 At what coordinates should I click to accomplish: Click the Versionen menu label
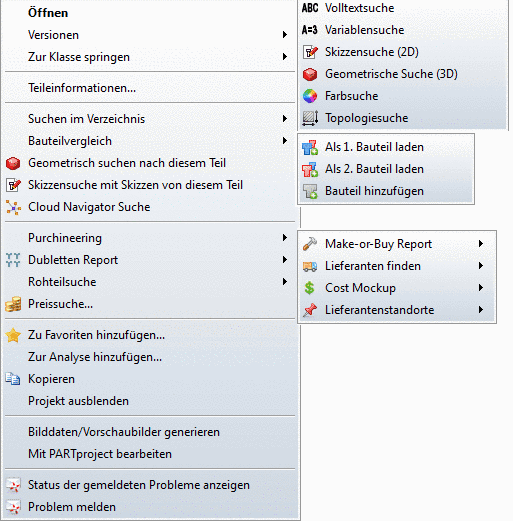[x=53, y=35]
